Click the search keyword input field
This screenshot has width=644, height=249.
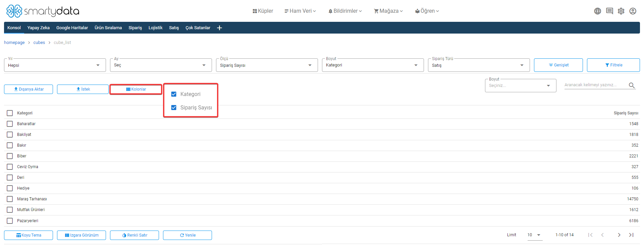click(x=595, y=85)
